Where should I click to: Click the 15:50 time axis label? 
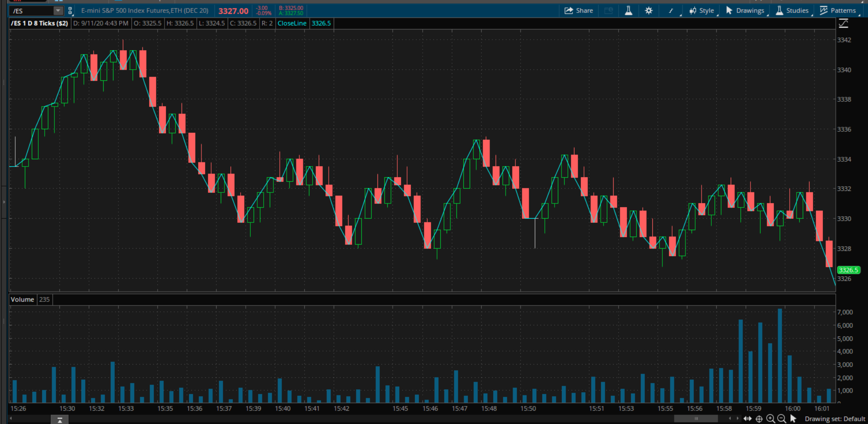(528, 408)
